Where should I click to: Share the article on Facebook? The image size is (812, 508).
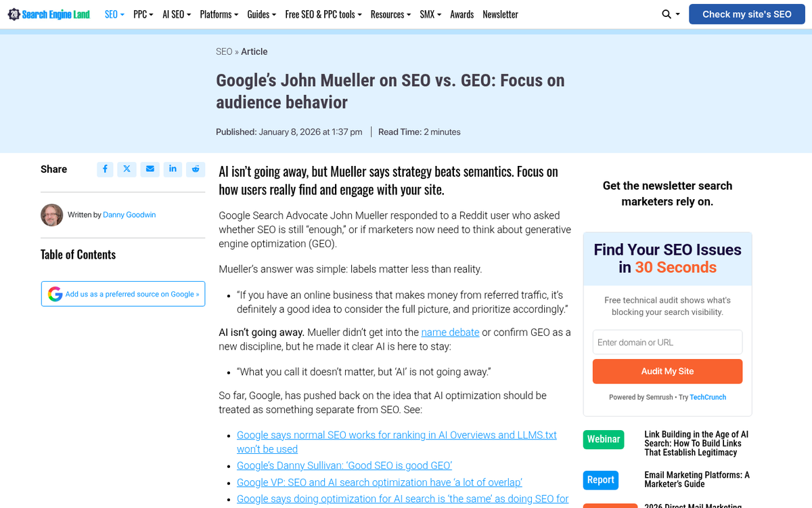(105, 169)
